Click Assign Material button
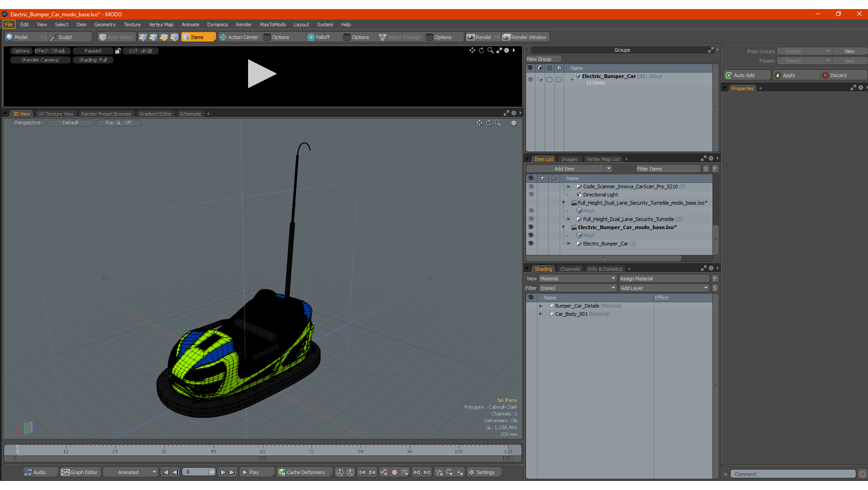The height and width of the screenshot is (490, 868). pos(664,279)
